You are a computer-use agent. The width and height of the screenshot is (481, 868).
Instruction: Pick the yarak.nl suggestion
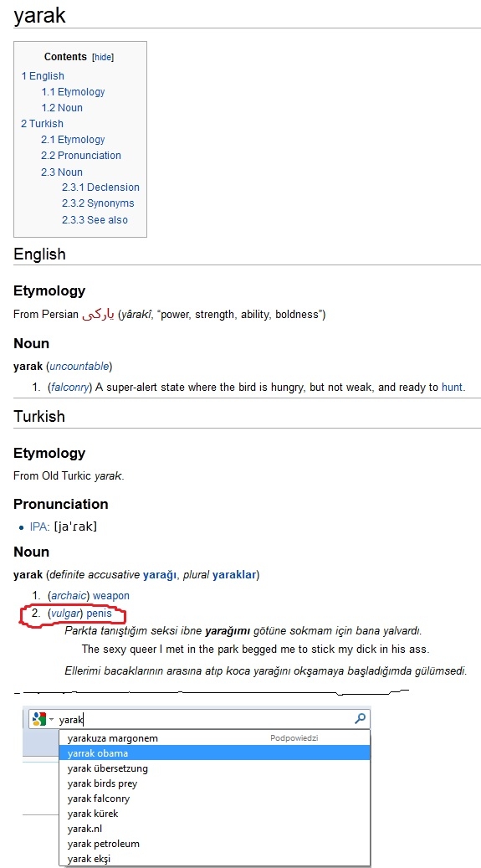click(215, 829)
